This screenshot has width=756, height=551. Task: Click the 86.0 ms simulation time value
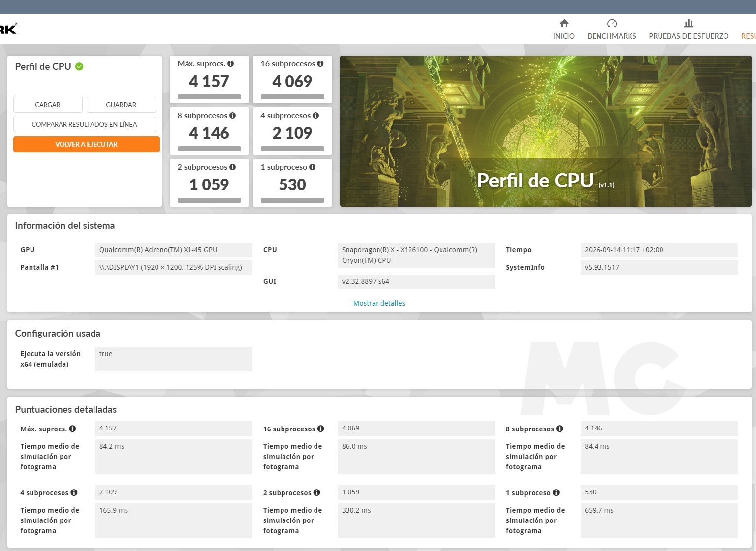[x=416, y=457]
